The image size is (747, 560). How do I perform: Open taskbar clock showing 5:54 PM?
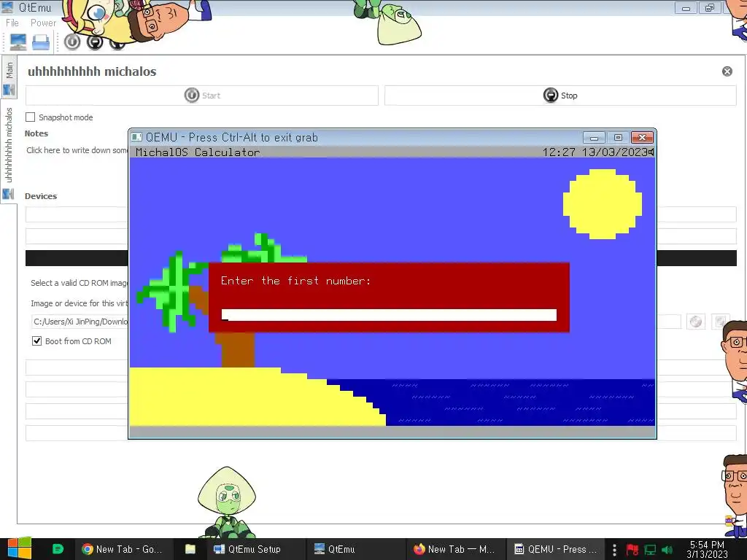coord(707,549)
